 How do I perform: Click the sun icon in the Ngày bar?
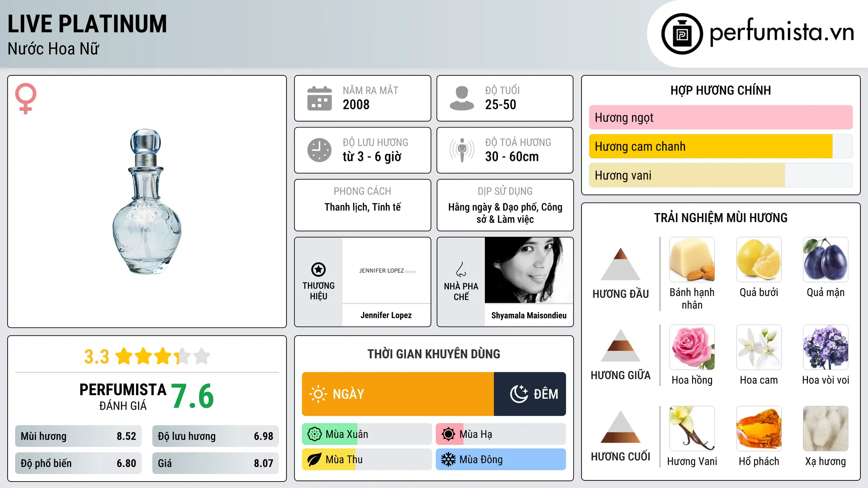click(x=318, y=394)
